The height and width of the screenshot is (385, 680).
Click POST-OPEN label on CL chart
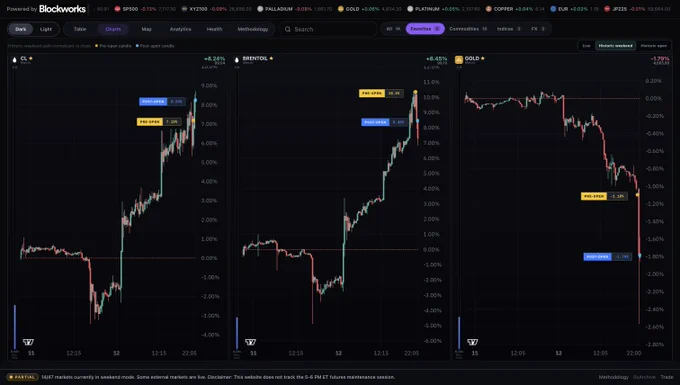[153, 101]
